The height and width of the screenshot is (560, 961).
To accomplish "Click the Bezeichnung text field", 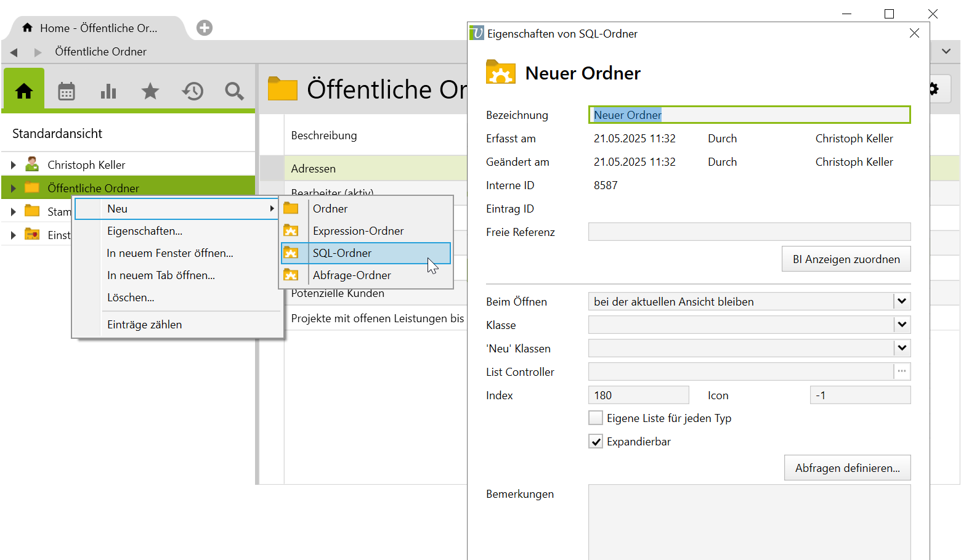I will [748, 115].
